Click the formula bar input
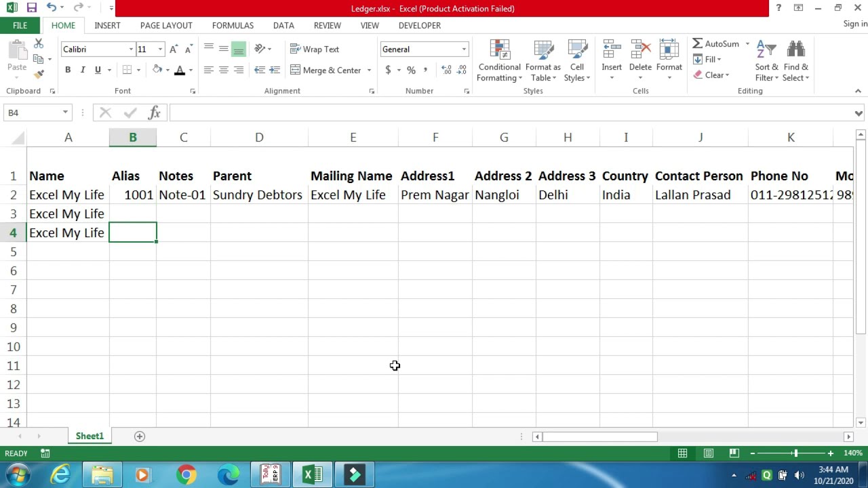Image resolution: width=868 pixels, height=488 pixels. click(511, 113)
